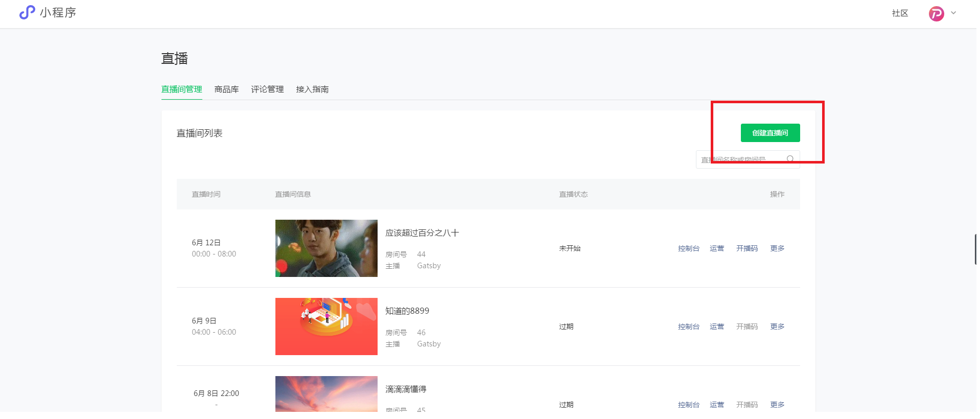Click 运营 for 应该超过百分之八十 room

[716, 248]
